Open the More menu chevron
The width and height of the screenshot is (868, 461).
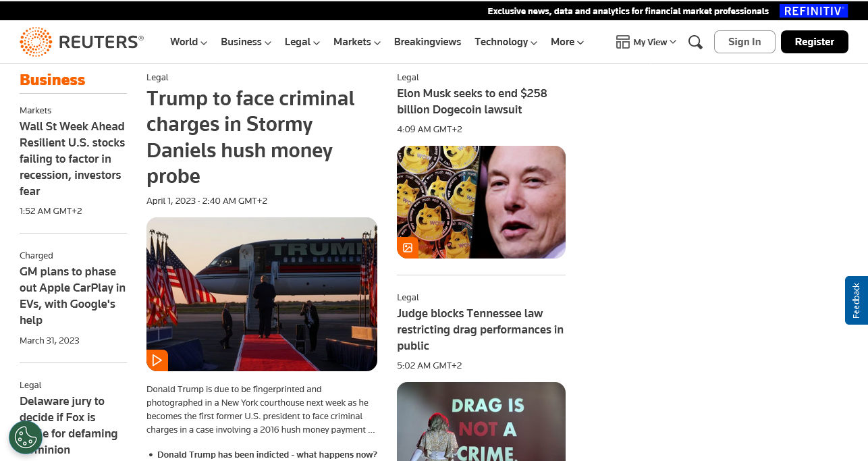[x=580, y=43]
